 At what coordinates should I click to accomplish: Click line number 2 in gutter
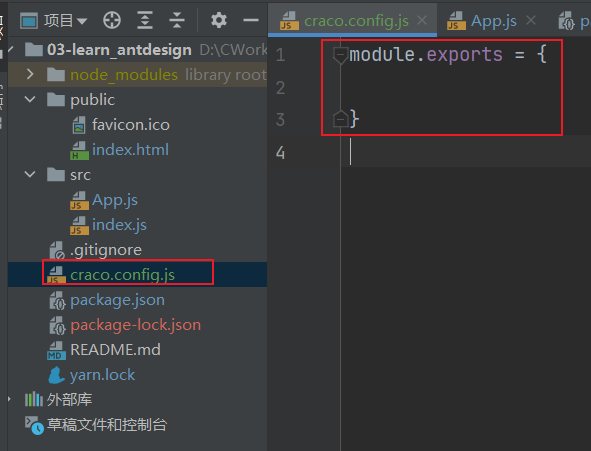point(280,88)
